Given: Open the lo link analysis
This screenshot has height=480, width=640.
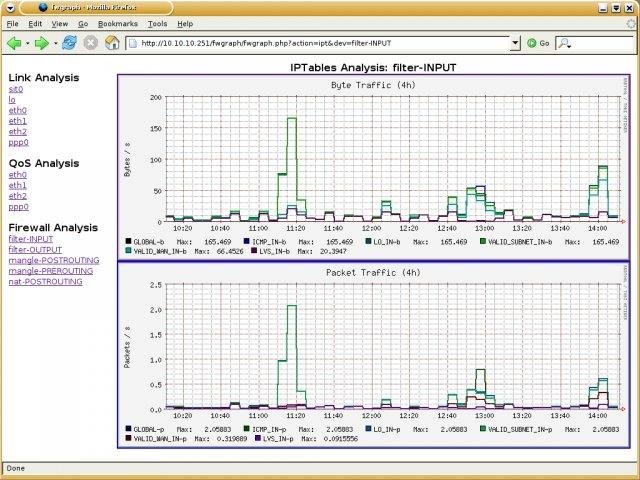Looking at the screenshot, I should coord(12,100).
